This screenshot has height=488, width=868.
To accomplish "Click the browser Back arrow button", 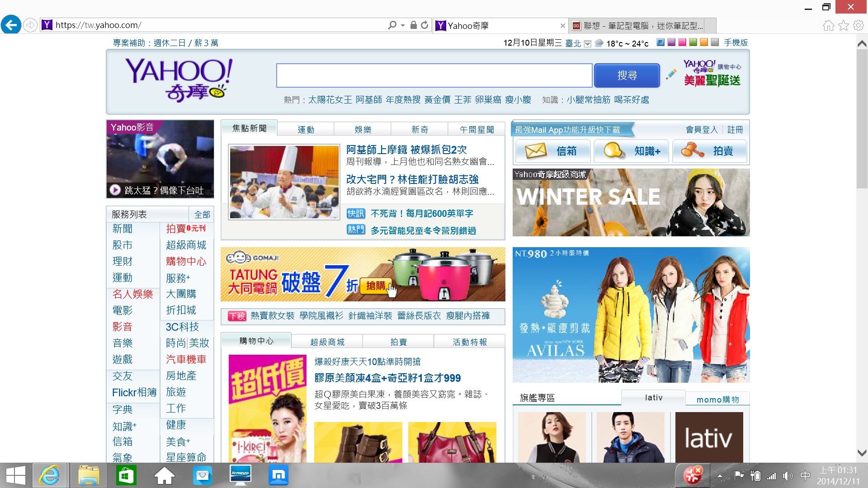I will [x=11, y=25].
